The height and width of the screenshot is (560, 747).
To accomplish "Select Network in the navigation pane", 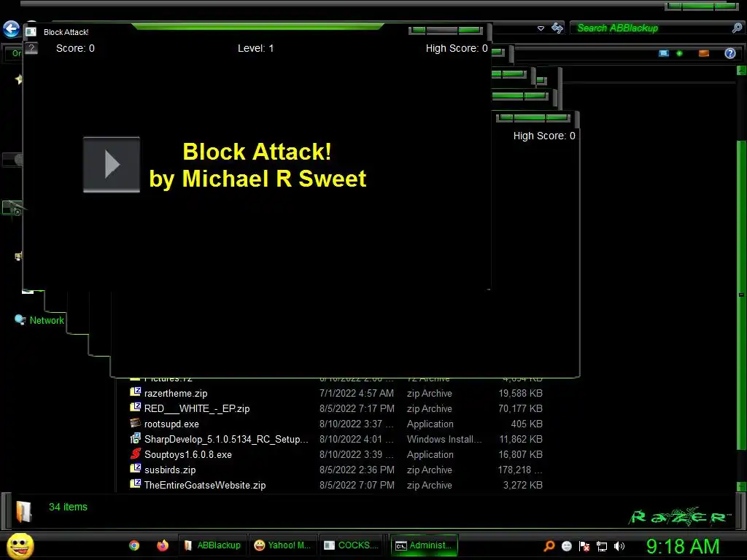I will coord(47,321).
